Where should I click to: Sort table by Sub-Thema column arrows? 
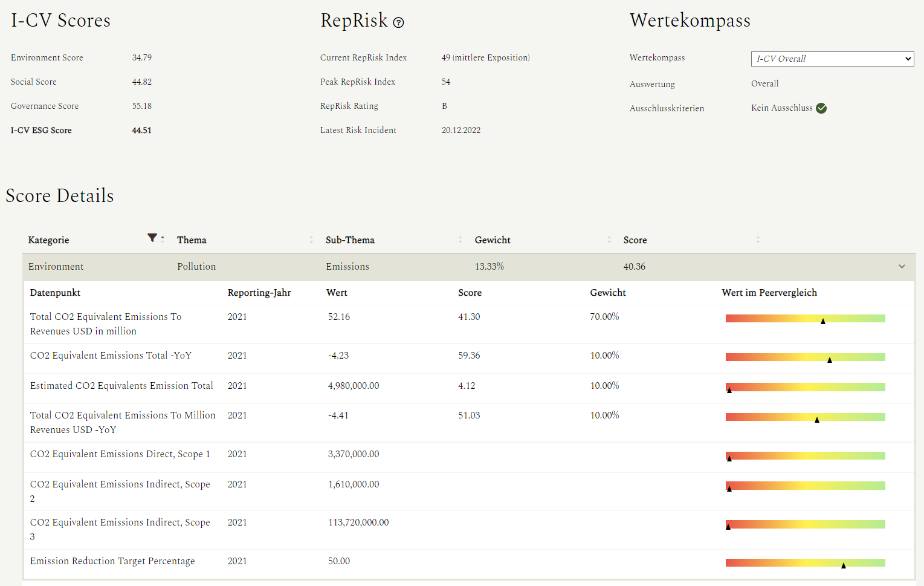[460, 240]
